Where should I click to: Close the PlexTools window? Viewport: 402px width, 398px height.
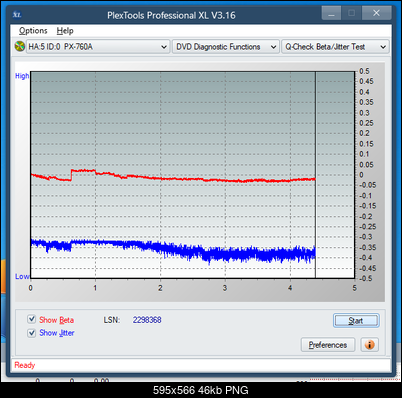click(x=376, y=13)
